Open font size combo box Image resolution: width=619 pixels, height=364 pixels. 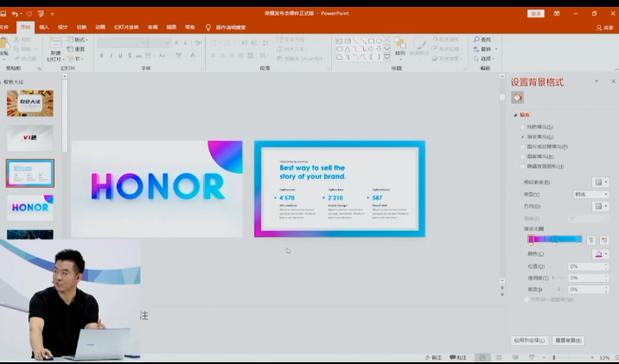[160, 42]
